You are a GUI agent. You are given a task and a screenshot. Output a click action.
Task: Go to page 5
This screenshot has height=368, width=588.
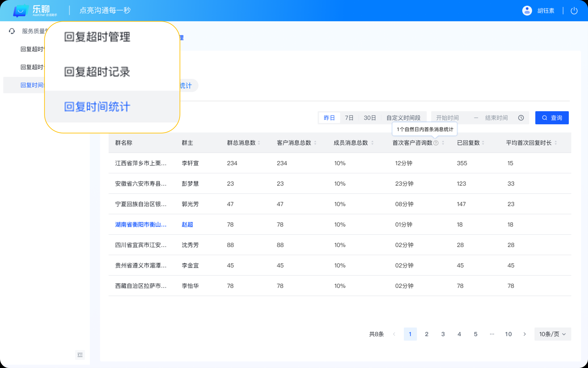click(x=476, y=334)
